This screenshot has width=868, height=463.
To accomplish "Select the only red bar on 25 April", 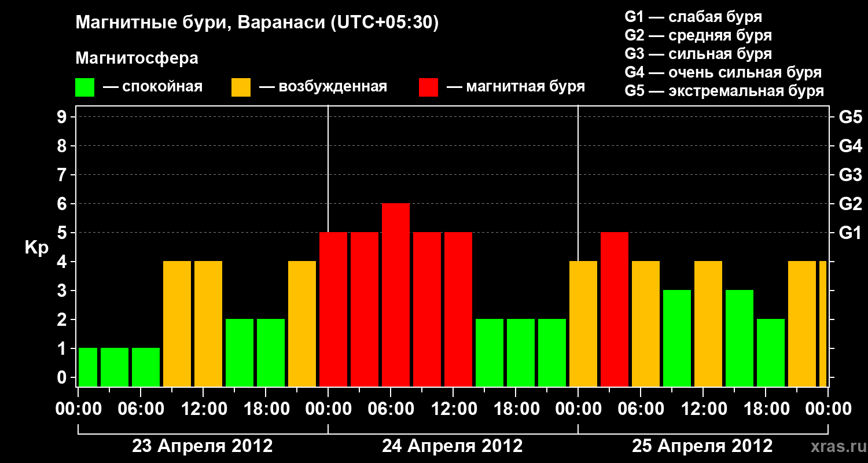I will tap(615, 310).
